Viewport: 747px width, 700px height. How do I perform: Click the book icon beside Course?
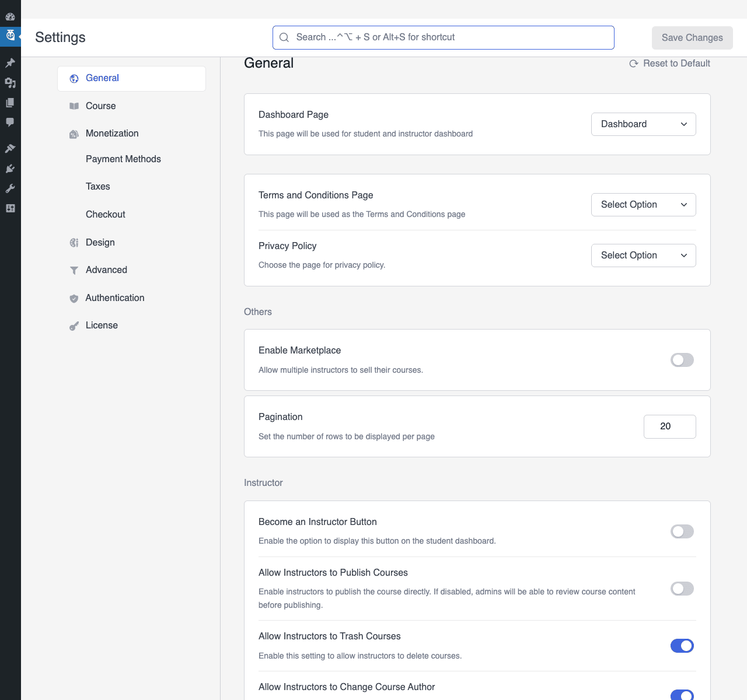click(74, 106)
